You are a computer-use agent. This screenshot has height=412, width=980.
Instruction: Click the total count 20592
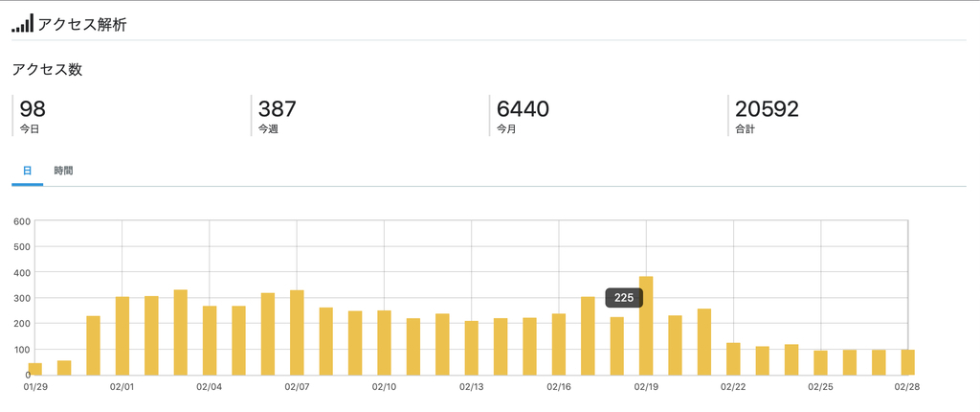(767, 109)
